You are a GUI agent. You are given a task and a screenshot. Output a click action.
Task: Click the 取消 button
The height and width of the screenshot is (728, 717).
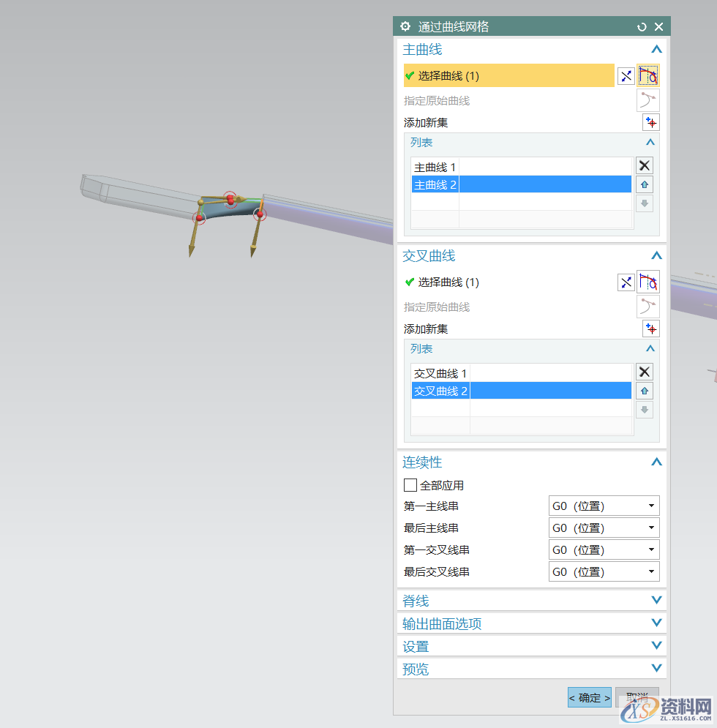637,697
